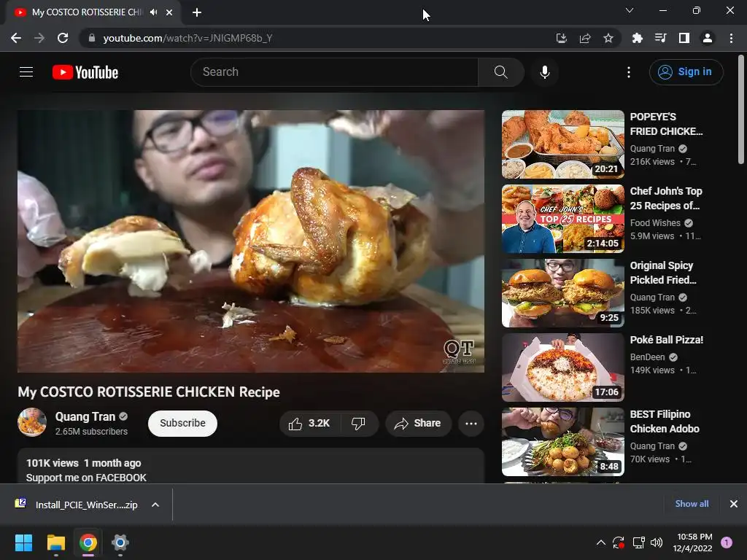Open Original Spicy Pickled Fried video thumbnail
The height and width of the screenshot is (560, 747).
coord(562,293)
